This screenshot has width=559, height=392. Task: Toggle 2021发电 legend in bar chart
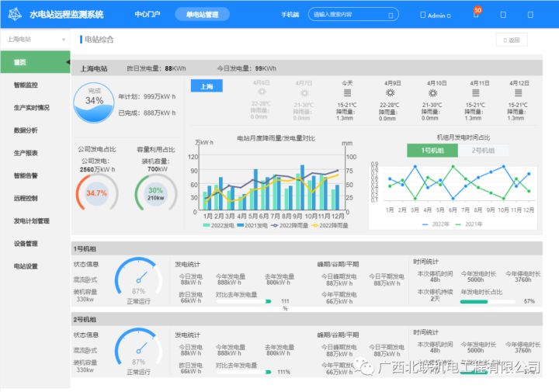pos(252,225)
